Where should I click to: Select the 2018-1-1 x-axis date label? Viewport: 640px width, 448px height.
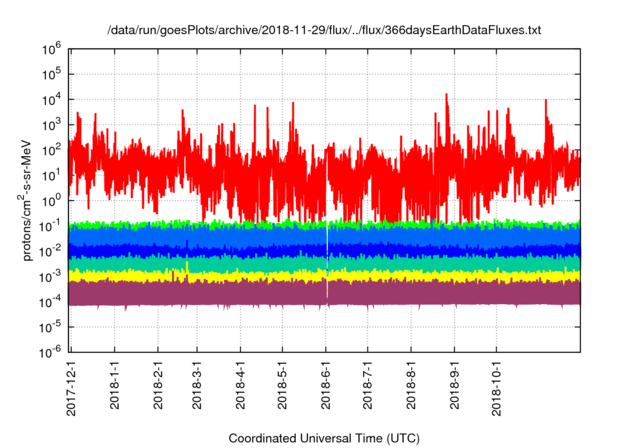pos(114,385)
